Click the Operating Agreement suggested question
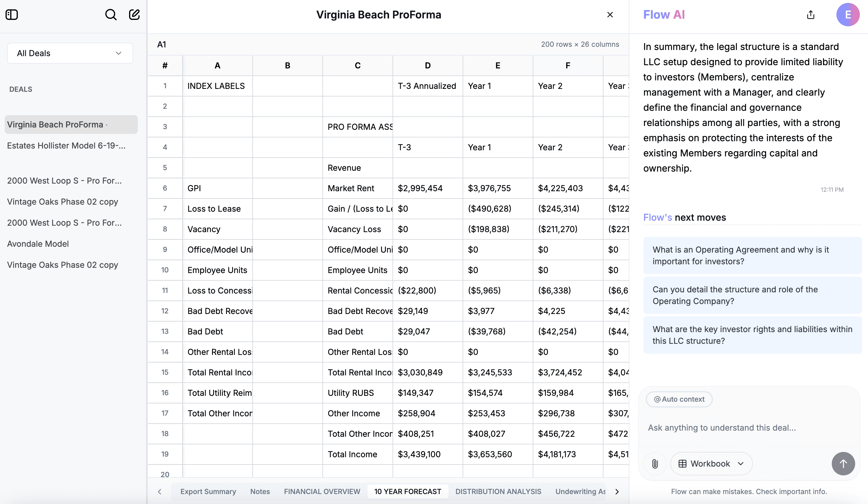 click(x=751, y=255)
